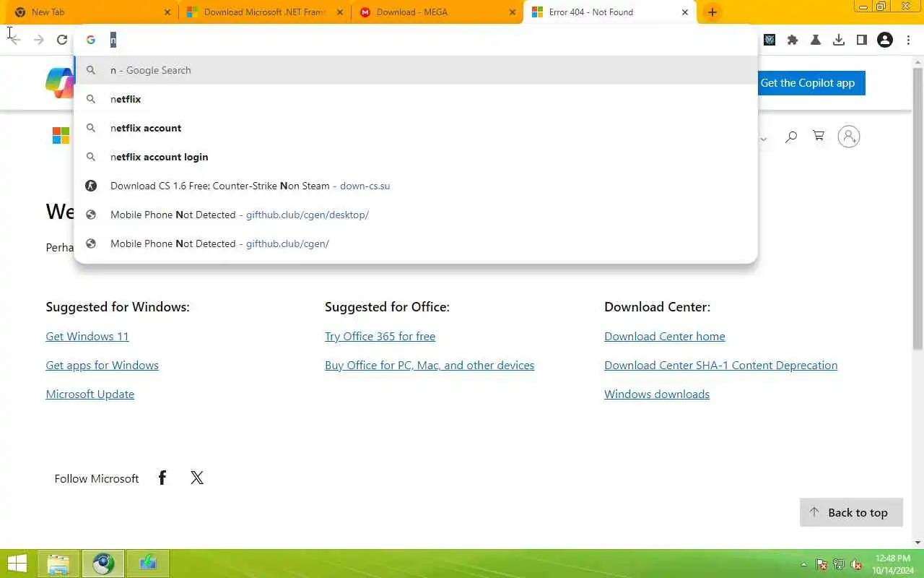The width and height of the screenshot is (924, 578).
Task: Open the Action Center flag icon
Action: tap(821, 564)
